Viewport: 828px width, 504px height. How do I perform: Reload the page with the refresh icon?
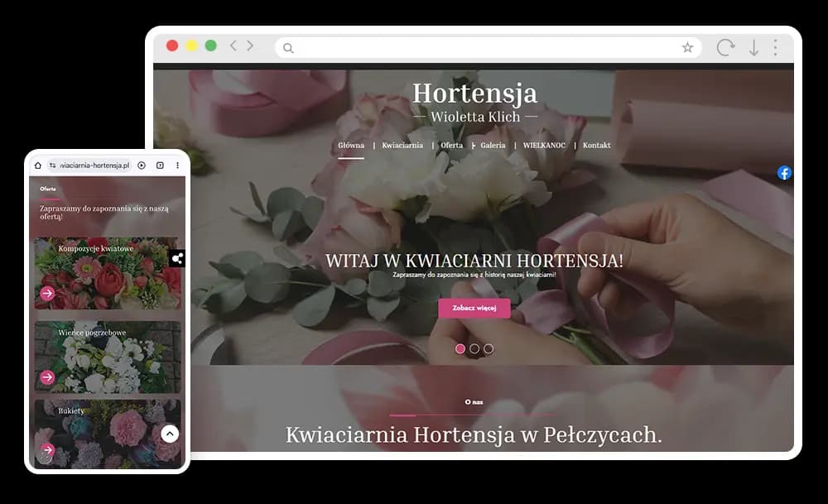coord(725,47)
